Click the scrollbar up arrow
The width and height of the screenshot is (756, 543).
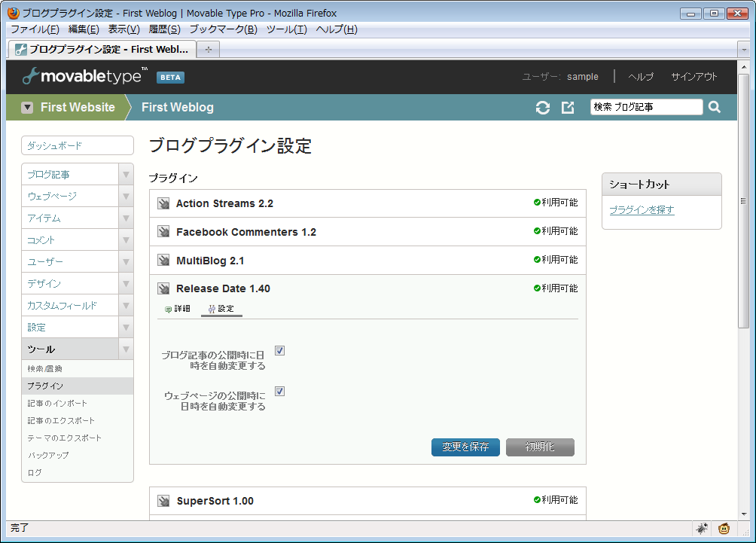pyautogui.click(x=744, y=67)
